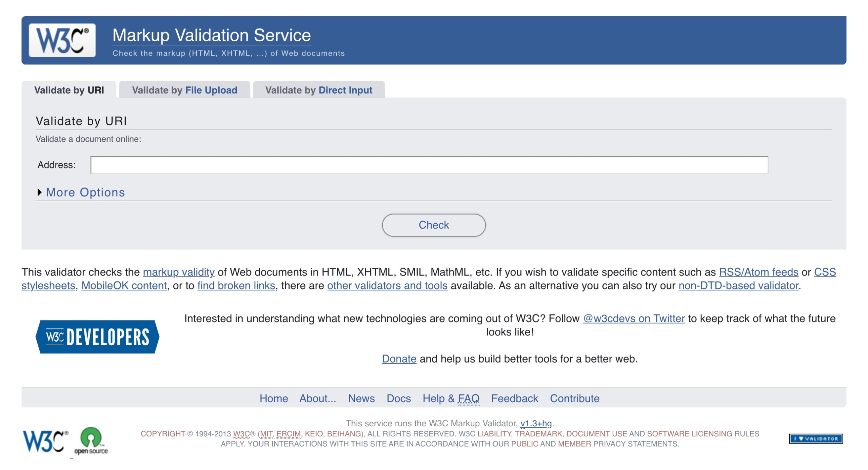The width and height of the screenshot is (868, 470).
Task: Open the KEIO link in copyright
Action: [314, 434]
